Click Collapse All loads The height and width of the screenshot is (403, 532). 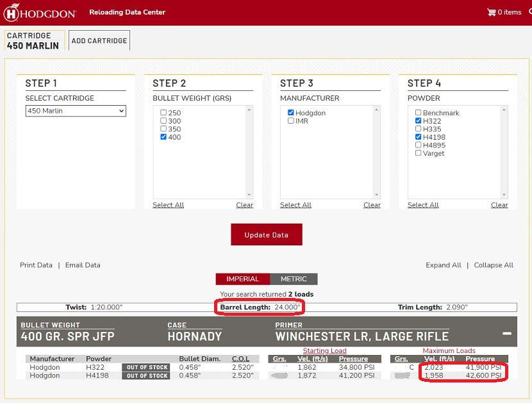click(494, 265)
